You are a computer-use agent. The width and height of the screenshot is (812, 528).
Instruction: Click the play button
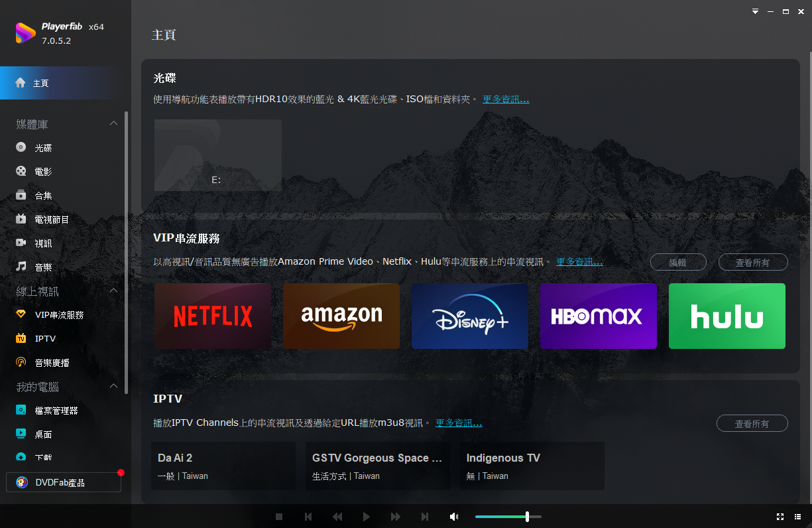tap(367, 517)
